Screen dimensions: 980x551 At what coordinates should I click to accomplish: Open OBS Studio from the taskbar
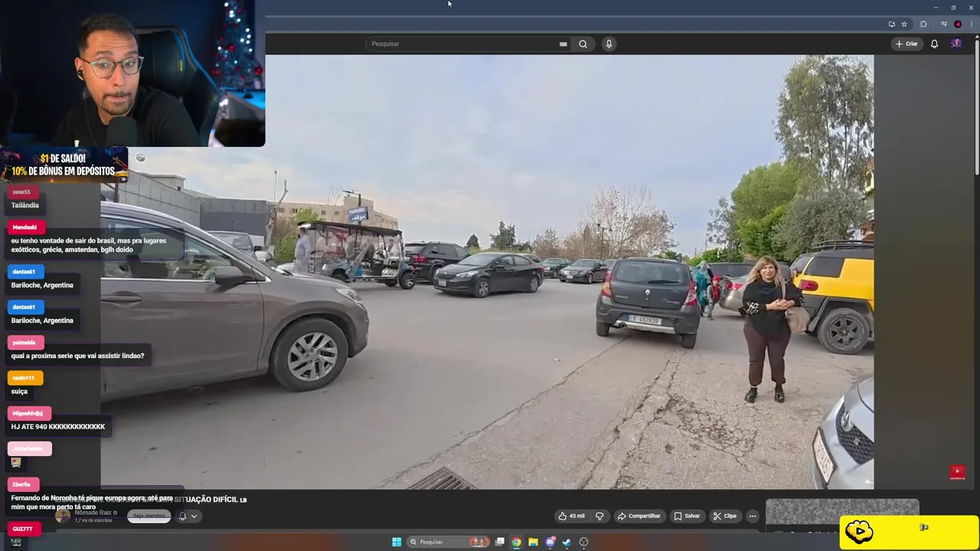pyautogui.click(x=583, y=542)
